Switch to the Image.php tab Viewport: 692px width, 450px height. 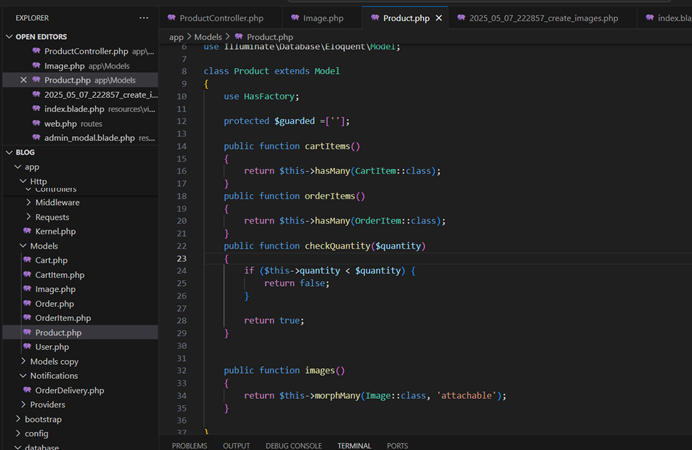coord(322,18)
